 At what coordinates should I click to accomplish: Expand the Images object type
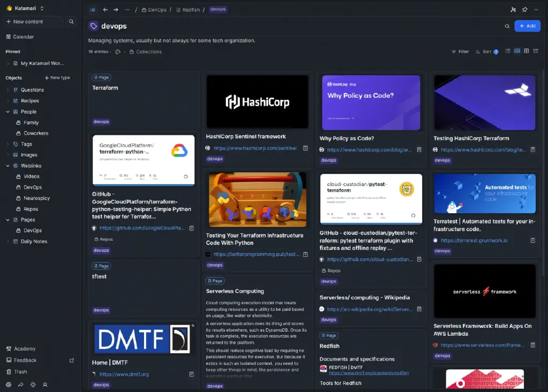[7, 155]
